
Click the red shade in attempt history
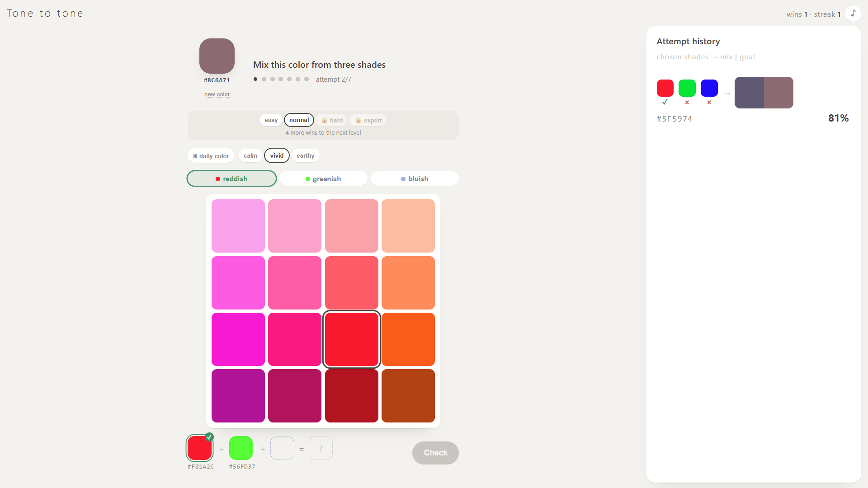point(665,88)
